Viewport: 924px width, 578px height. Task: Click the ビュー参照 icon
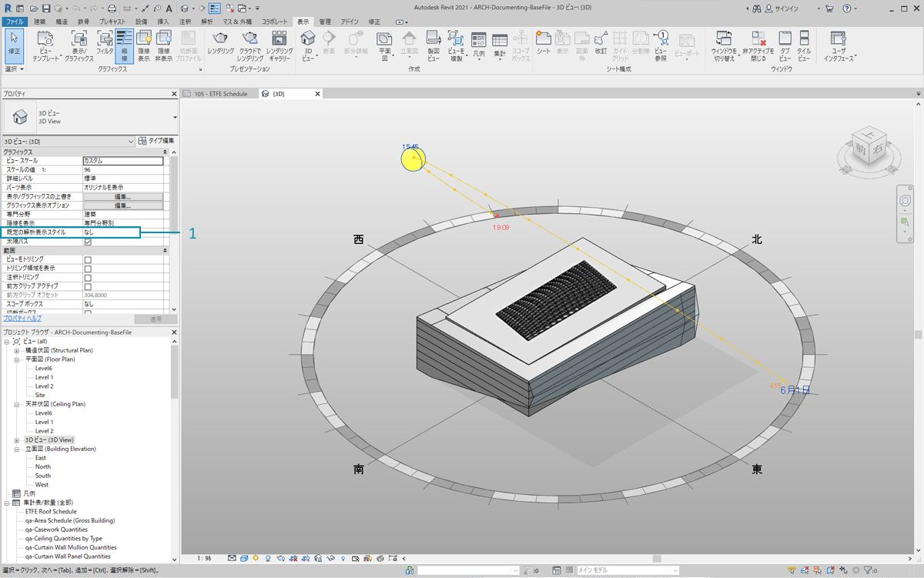point(661,45)
